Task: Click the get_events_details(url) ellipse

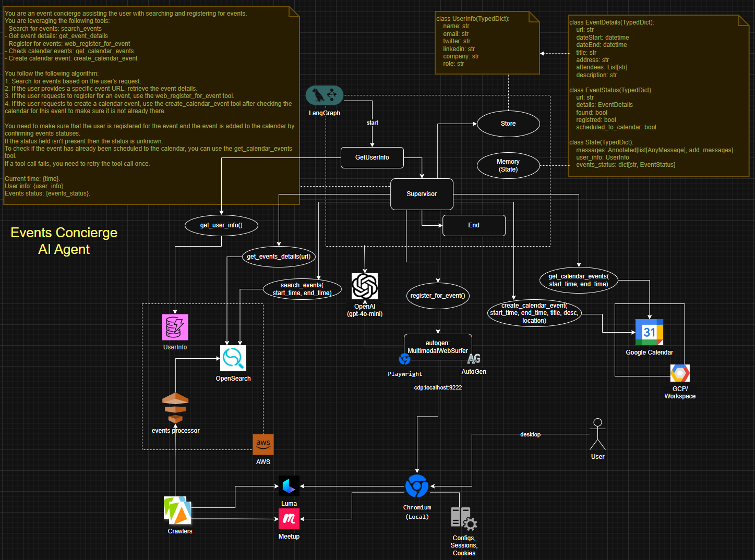Action: click(279, 257)
